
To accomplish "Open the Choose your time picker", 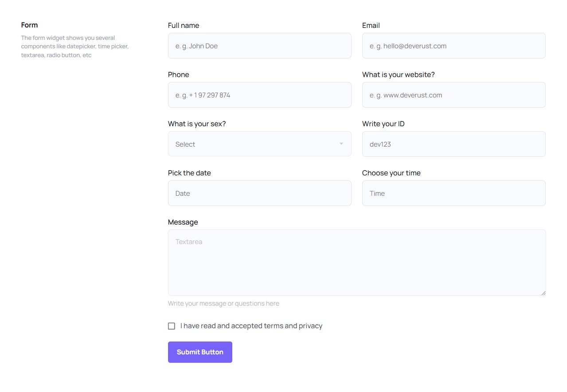I will [x=454, y=193].
